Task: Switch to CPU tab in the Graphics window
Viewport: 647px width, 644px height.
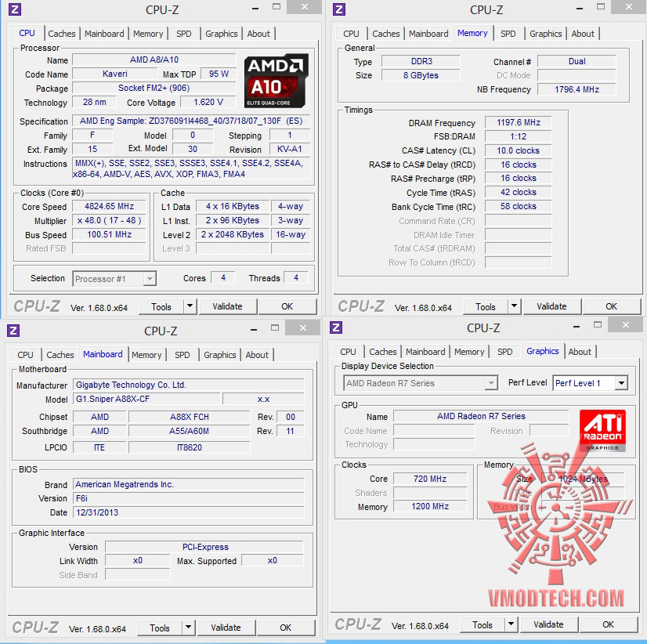Action: 348,351
